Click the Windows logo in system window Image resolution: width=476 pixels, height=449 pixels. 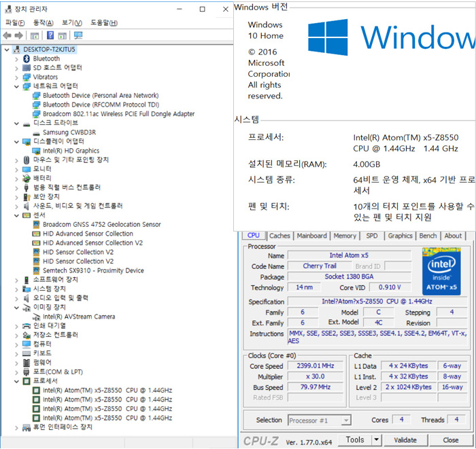coord(328,37)
